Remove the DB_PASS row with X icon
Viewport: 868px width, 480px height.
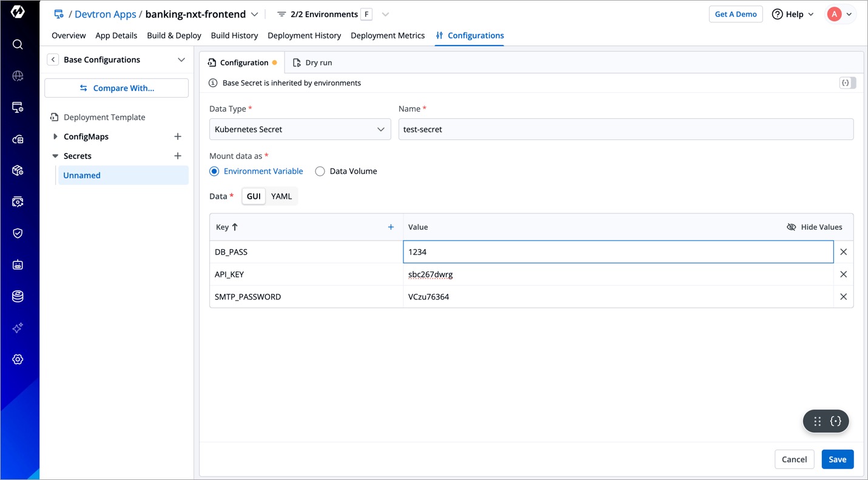843,252
